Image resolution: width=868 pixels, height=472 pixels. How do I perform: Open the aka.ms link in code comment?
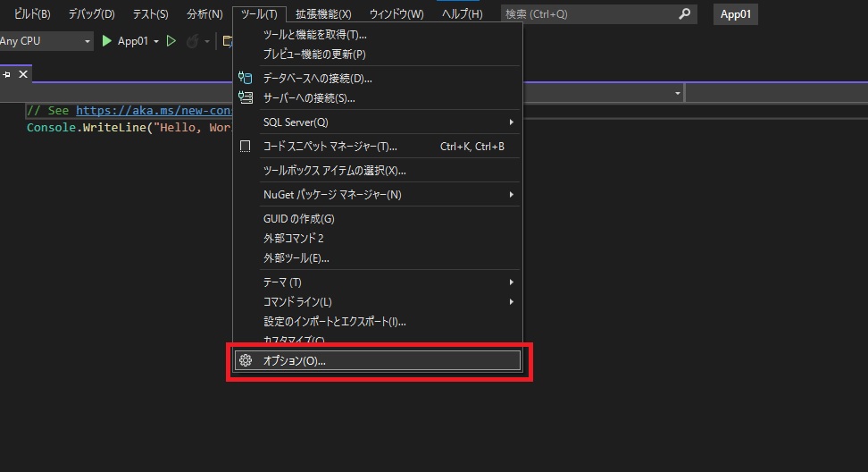point(154,111)
